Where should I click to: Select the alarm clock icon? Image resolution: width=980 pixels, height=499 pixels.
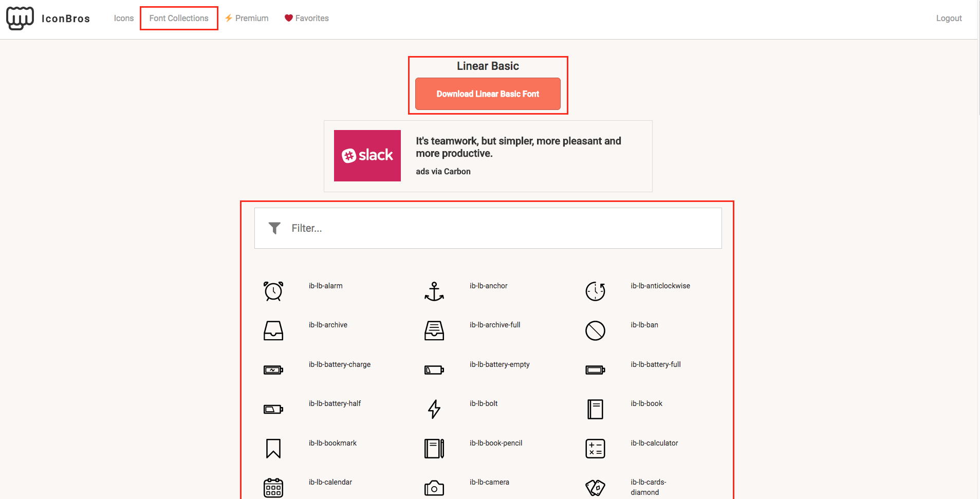click(273, 291)
